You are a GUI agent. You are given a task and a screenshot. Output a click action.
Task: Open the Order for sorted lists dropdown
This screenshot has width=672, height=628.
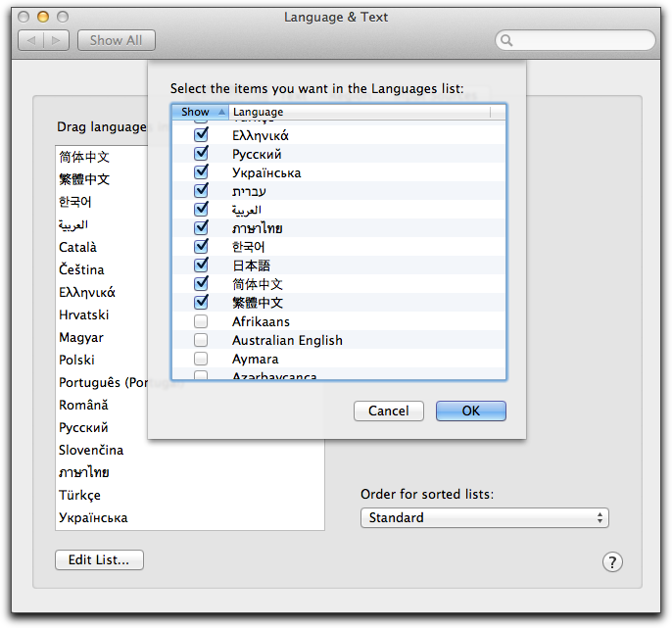coord(484,517)
